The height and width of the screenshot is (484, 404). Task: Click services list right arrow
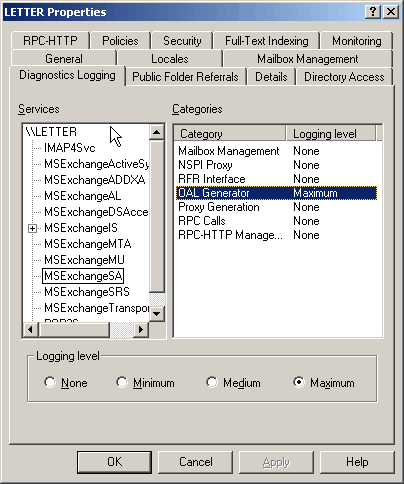click(x=141, y=329)
